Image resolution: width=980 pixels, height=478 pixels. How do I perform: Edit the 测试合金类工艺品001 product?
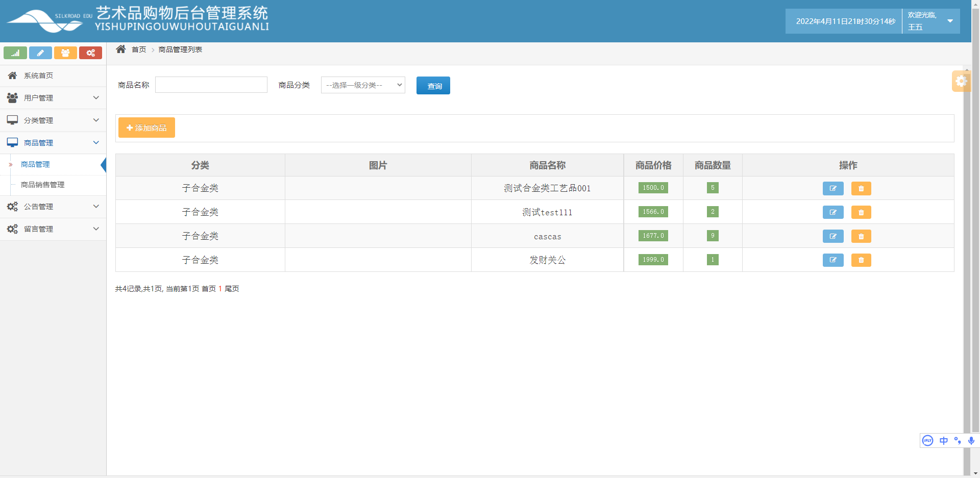[x=833, y=189]
